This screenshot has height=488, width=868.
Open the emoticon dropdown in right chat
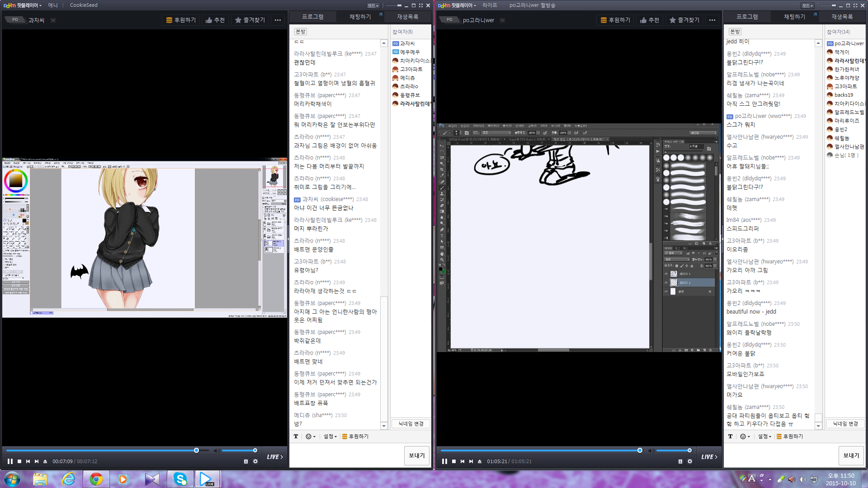click(x=745, y=436)
